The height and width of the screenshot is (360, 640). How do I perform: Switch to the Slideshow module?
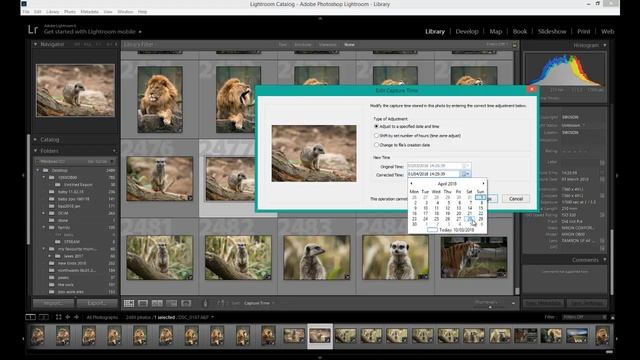point(552,31)
